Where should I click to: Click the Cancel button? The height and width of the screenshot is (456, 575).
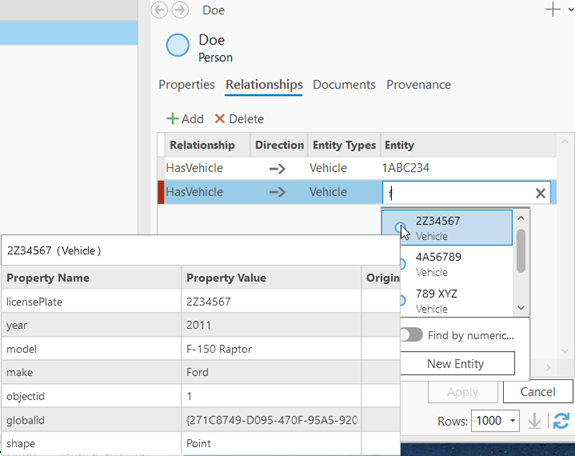pos(538,392)
